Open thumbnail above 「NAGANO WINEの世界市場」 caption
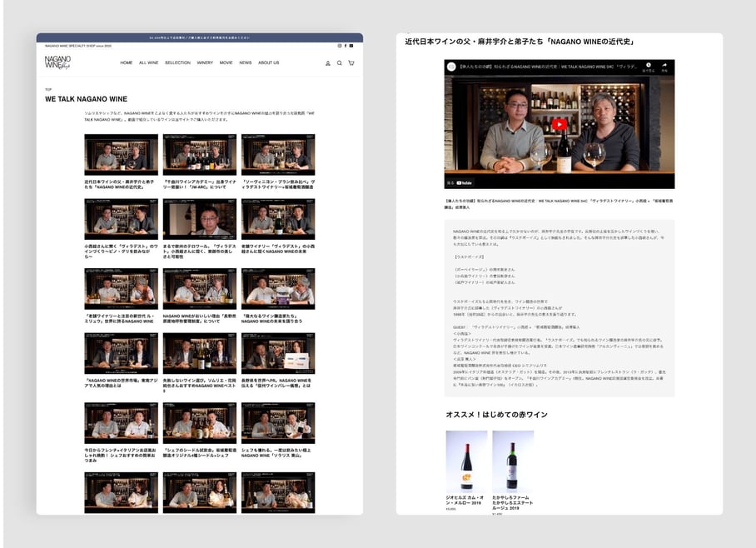756x548 pixels. point(121,353)
